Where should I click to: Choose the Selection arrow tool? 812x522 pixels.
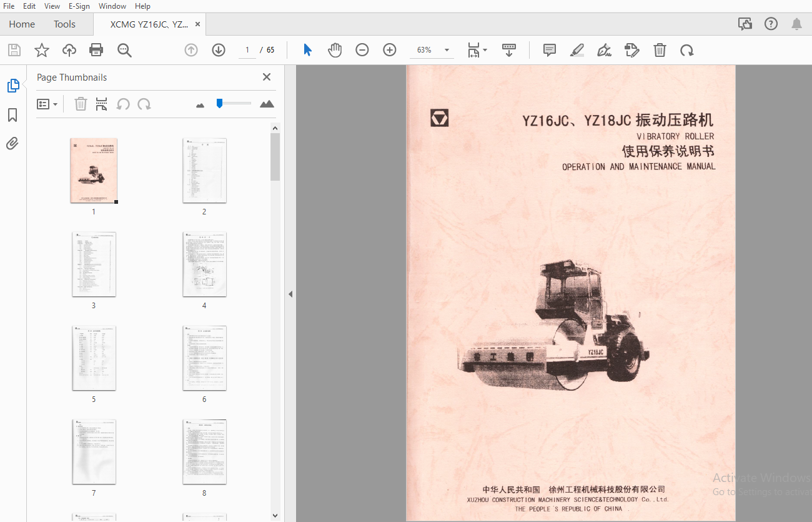(307, 50)
